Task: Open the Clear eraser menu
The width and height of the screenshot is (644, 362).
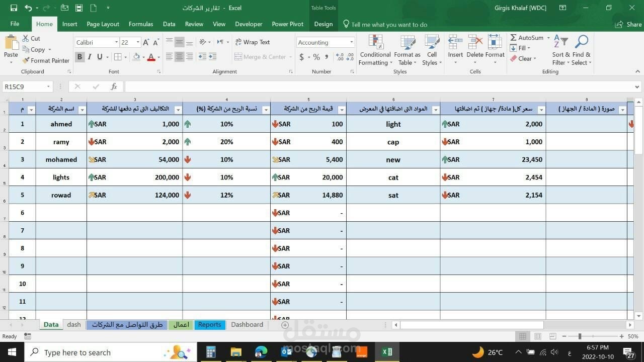Action: [523, 59]
